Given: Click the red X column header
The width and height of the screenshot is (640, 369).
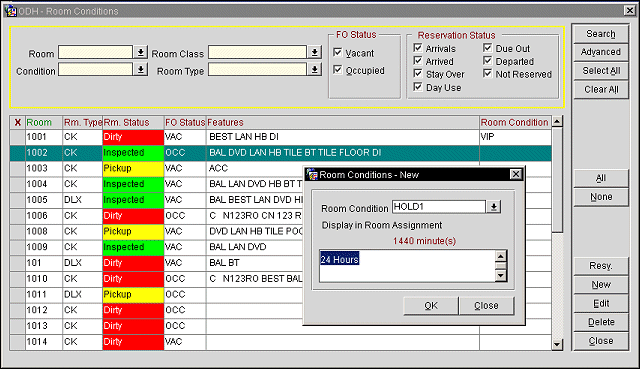Looking at the screenshot, I should click(x=18, y=122).
